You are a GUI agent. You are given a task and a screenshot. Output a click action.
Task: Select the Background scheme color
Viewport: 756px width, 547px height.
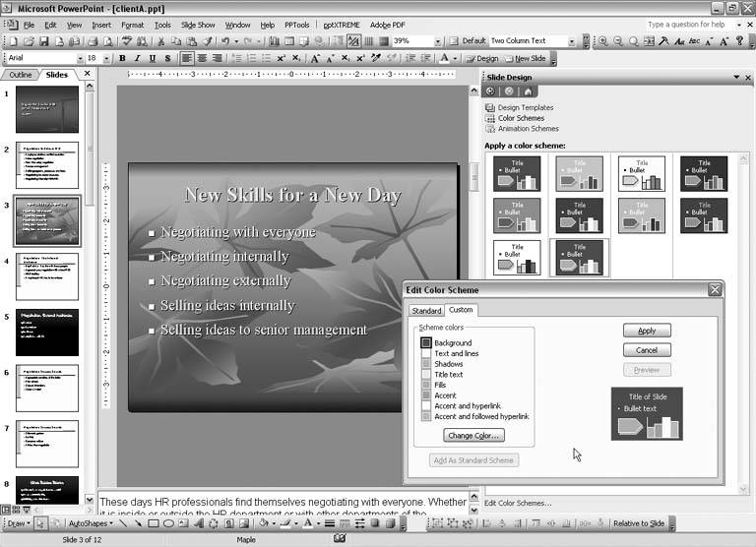(426, 342)
